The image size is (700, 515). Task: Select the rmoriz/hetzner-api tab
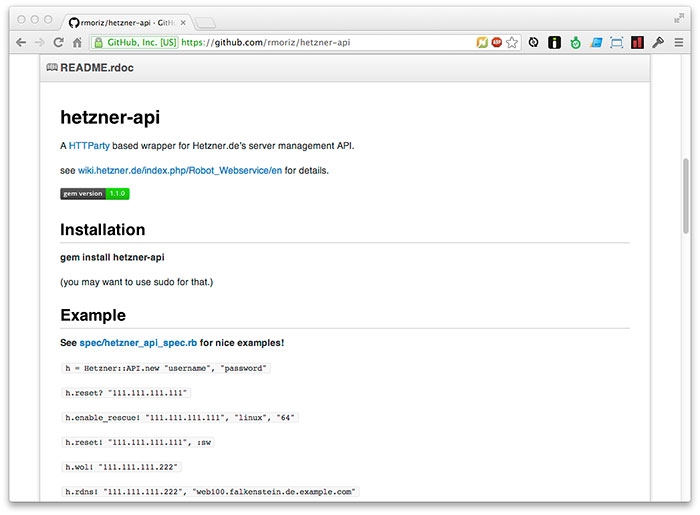pyautogui.click(x=127, y=22)
